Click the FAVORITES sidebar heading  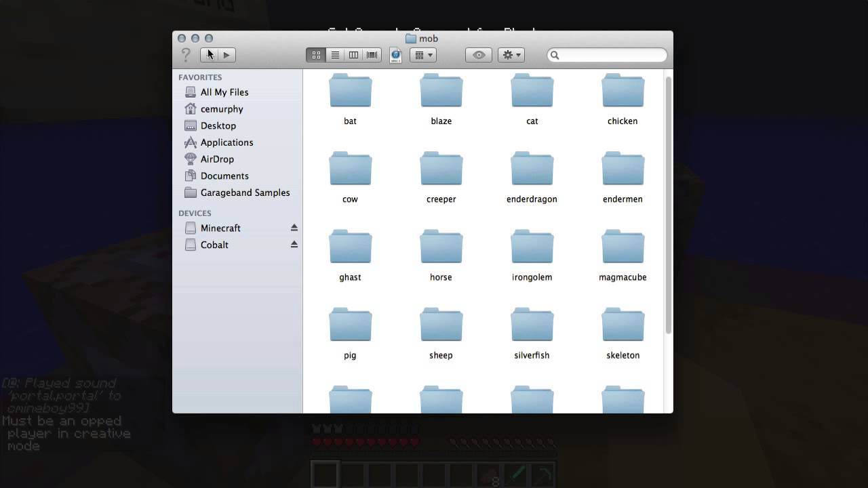click(x=200, y=77)
